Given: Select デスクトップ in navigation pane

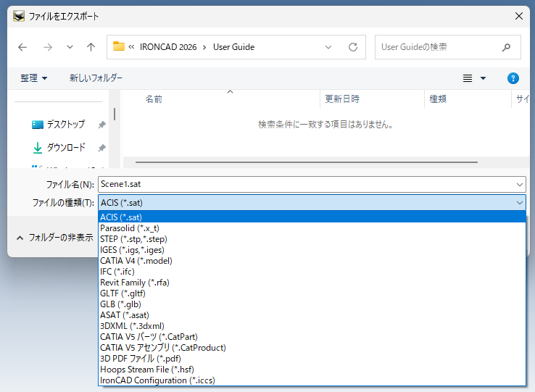Looking at the screenshot, I should tap(65, 125).
